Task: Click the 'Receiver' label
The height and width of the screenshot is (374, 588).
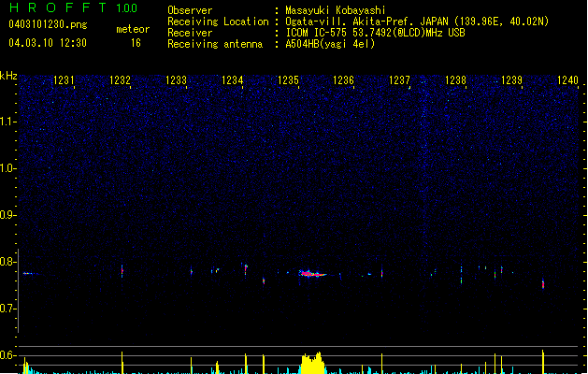Action: pyautogui.click(x=190, y=33)
